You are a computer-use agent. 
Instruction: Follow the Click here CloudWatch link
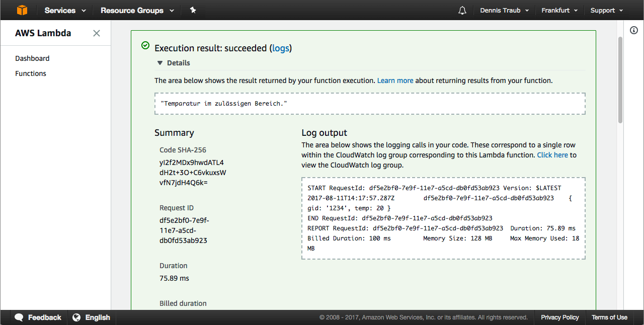point(552,155)
